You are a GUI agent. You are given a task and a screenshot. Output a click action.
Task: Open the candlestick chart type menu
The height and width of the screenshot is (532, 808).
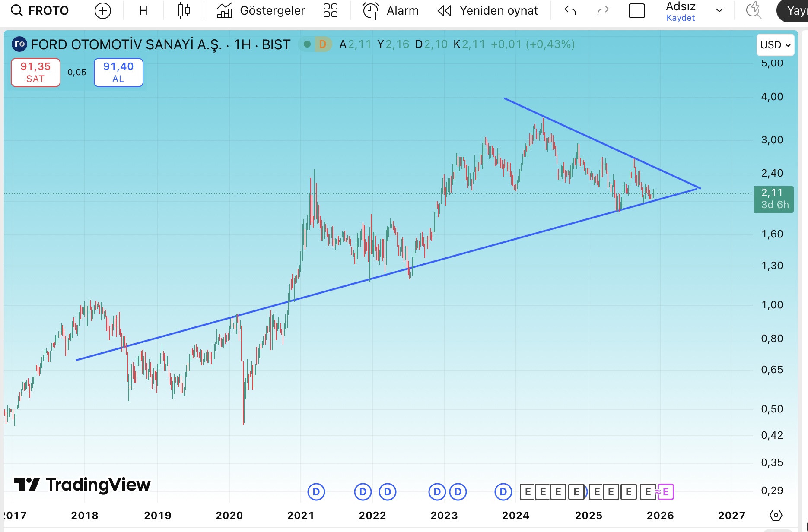[x=184, y=10]
